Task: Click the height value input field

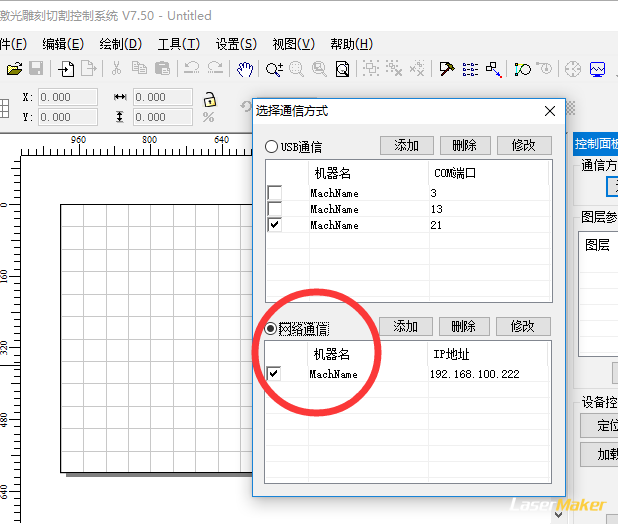Action: tap(163, 117)
